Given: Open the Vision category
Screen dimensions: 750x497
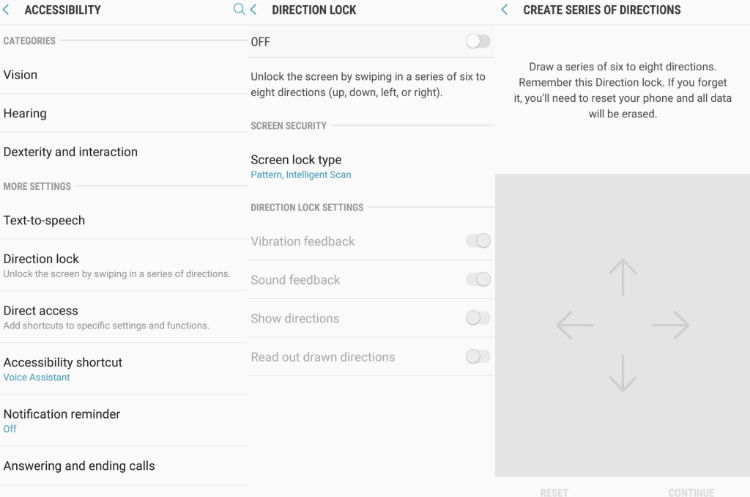Looking at the screenshot, I should point(124,75).
